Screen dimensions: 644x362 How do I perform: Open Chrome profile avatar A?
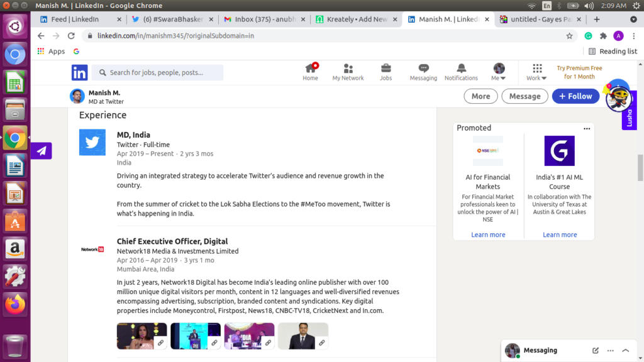pyautogui.click(x=619, y=36)
